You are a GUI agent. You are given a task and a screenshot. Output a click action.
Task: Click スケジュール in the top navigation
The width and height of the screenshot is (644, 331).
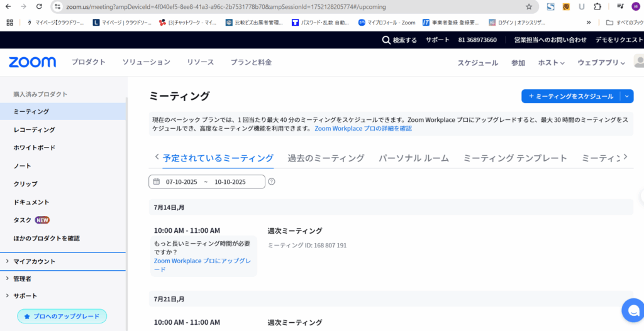pyautogui.click(x=478, y=63)
